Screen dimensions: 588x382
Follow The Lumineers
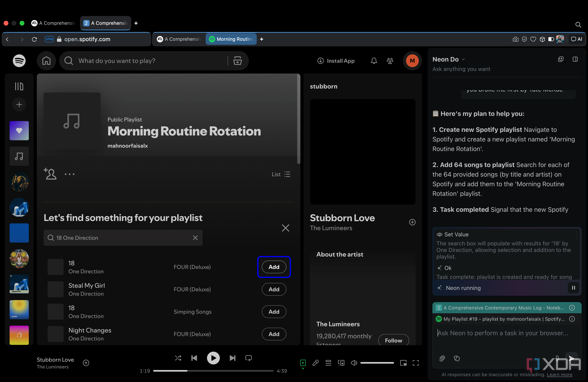pyautogui.click(x=393, y=340)
